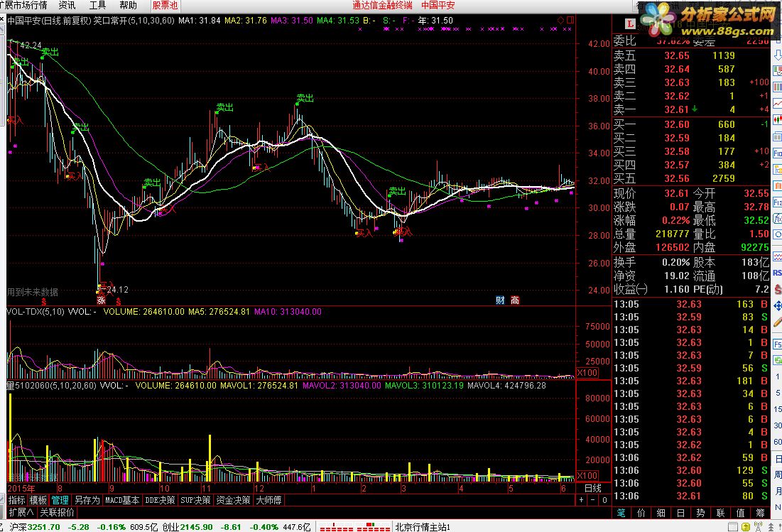Open the 日线 period selector

tap(593, 488)
